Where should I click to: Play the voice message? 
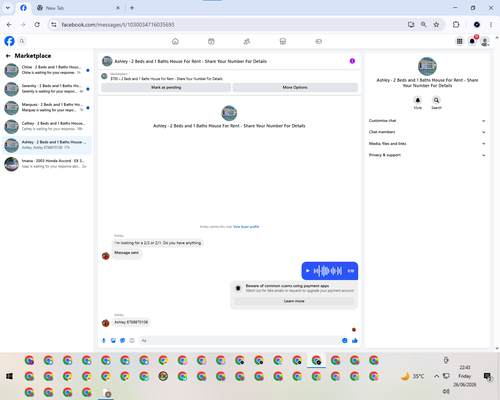pyautogui.click(x=308, y=271)
